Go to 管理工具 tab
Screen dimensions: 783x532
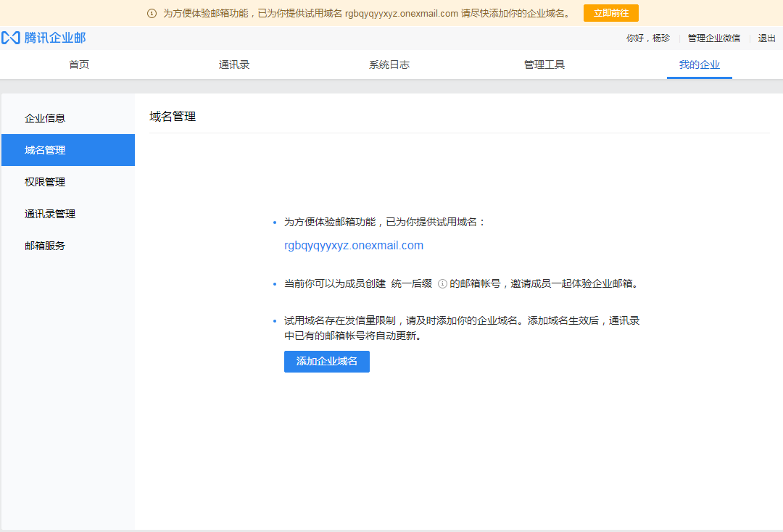tap(544, 65)
